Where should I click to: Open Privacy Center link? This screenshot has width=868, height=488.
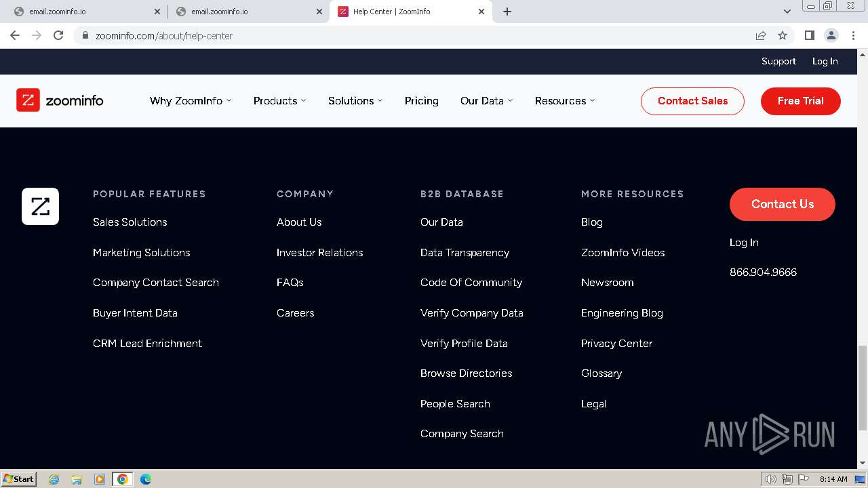[x=617, y=343]
